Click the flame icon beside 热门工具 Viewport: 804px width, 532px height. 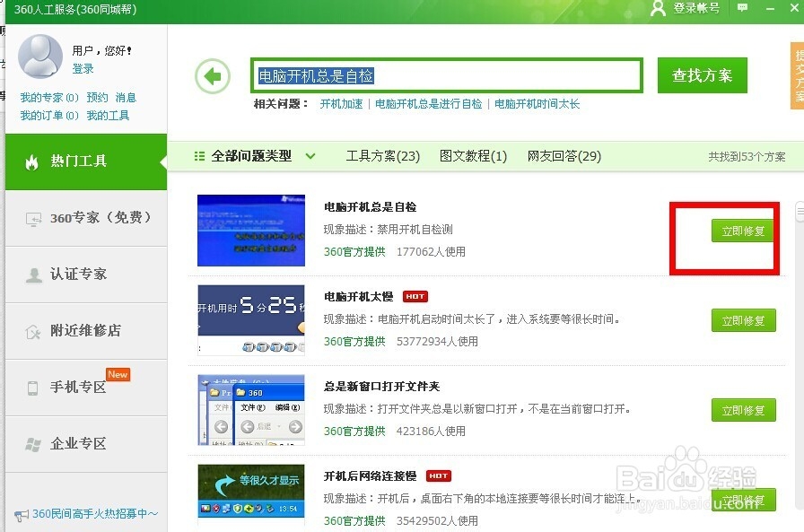(31, 162)
